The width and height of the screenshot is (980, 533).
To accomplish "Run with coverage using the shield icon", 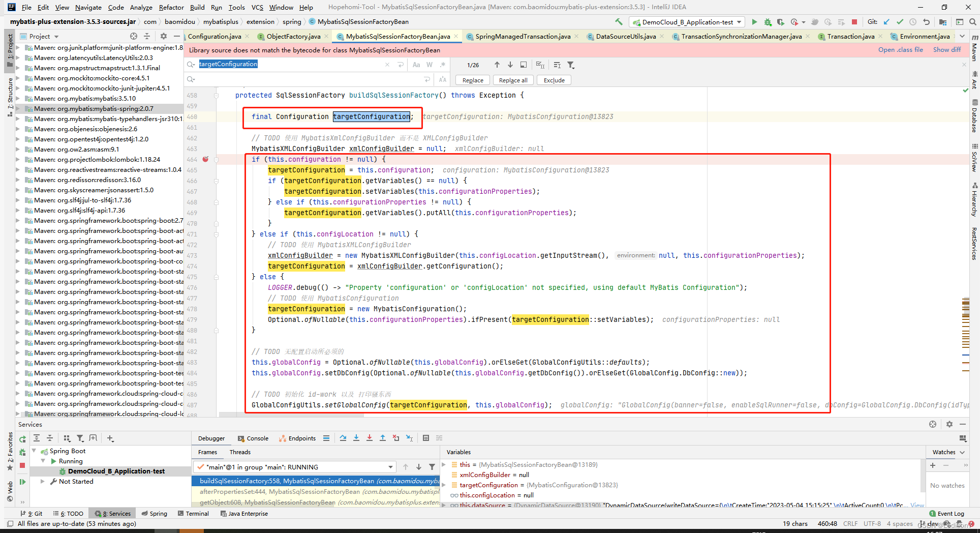I will pyautogui.click(x=780, y=22).
